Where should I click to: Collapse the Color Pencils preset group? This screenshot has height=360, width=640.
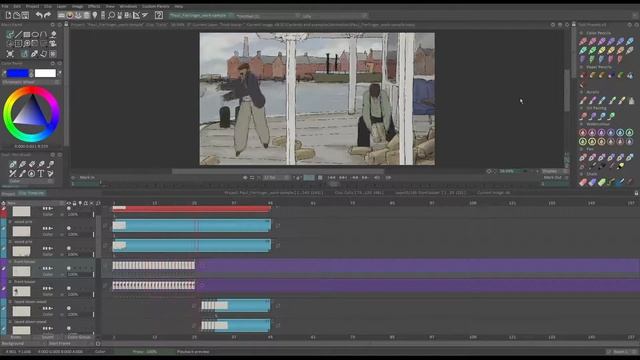click(x=582, y=33)
